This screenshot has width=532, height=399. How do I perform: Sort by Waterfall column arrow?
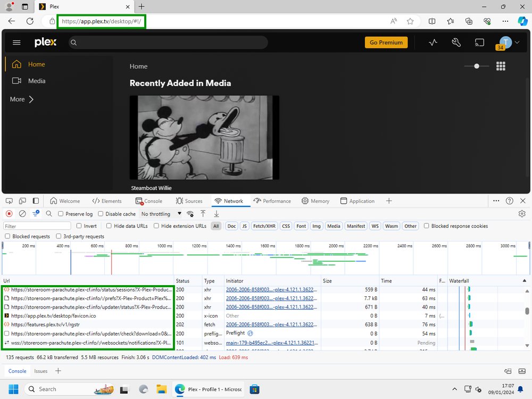point(524,280)
